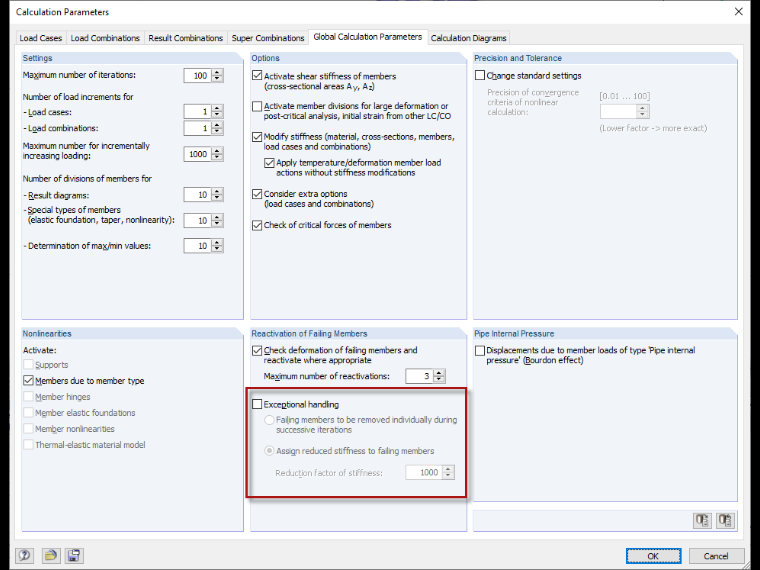
Task: Toggle Activate shear stiffness of members
Action: click(x=257, y=76)
